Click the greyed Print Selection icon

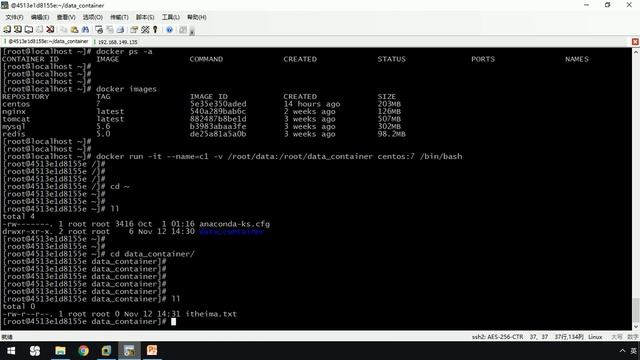click(110, 29)
